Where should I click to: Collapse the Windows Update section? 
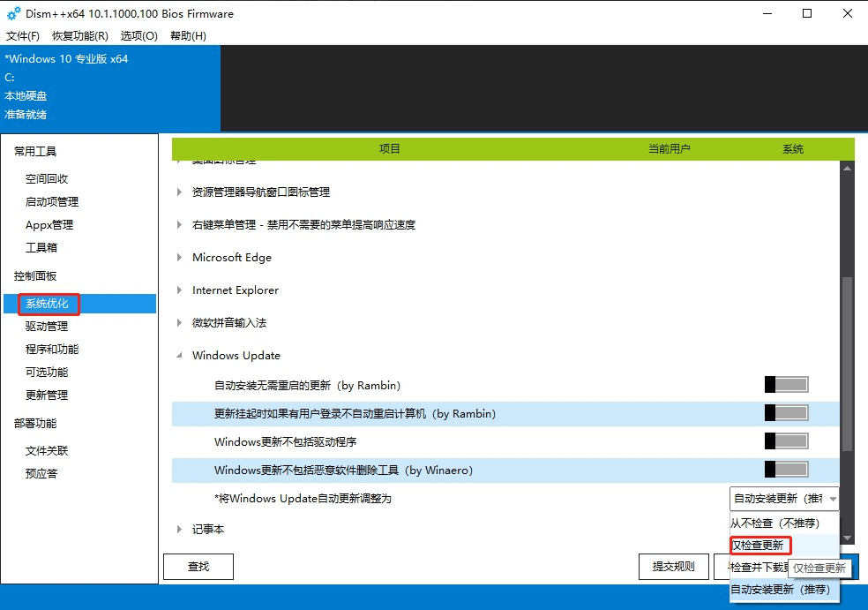pos(180,356)
